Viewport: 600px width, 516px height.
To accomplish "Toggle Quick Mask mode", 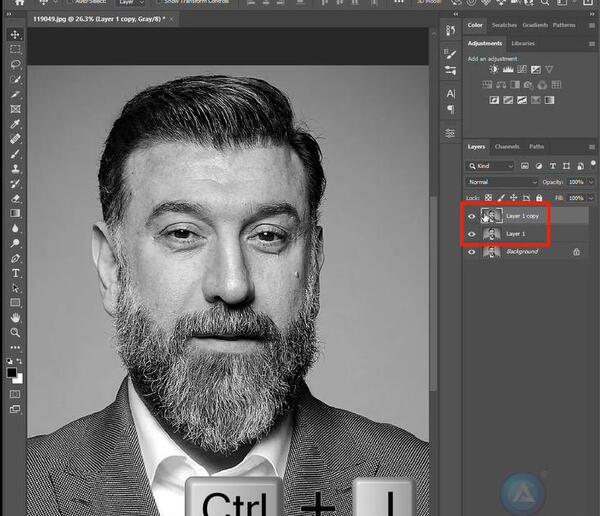I will pos(15,394).
